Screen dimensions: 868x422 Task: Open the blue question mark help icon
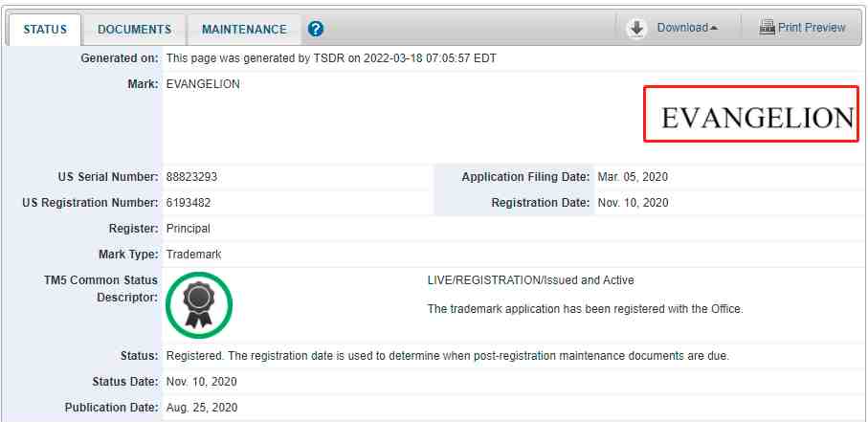click(316, 29)
